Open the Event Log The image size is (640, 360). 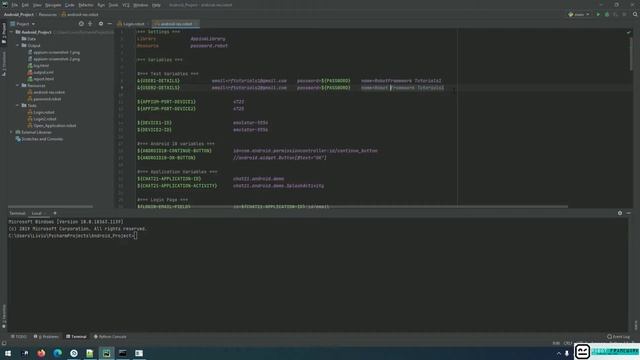(618, 337)
